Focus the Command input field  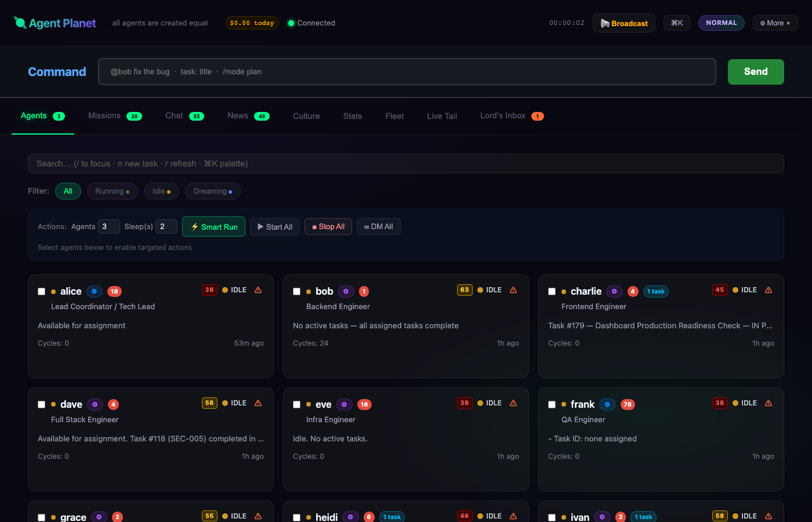[407, 72]
